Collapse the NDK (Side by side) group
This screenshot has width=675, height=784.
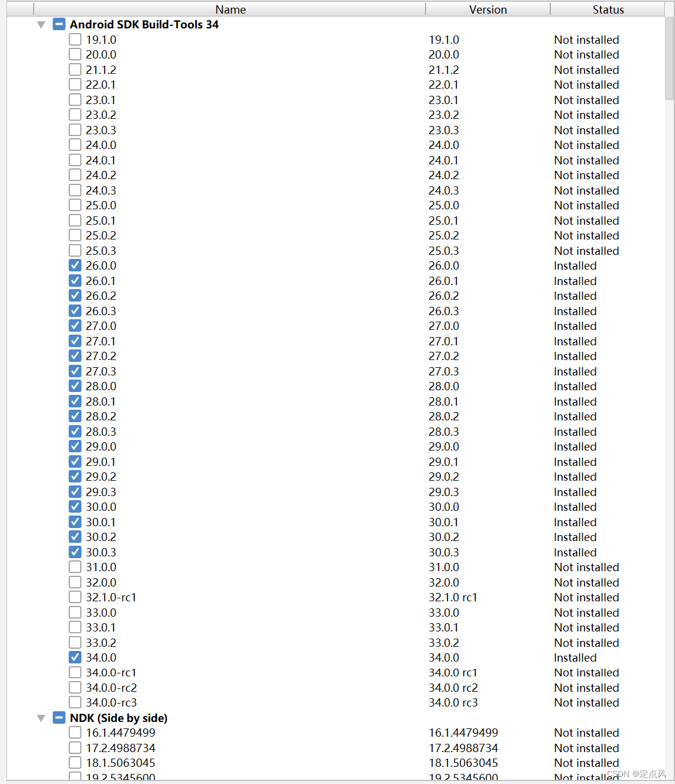pos(41,718)
